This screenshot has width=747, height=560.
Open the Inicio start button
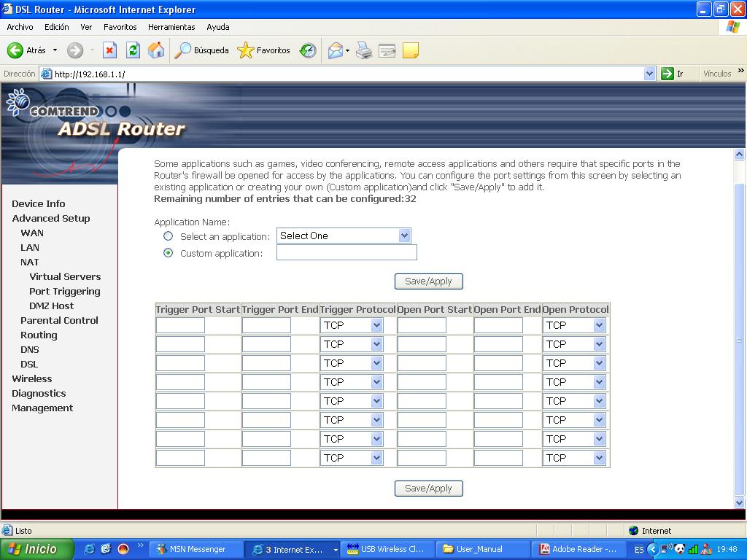(36, 549)
